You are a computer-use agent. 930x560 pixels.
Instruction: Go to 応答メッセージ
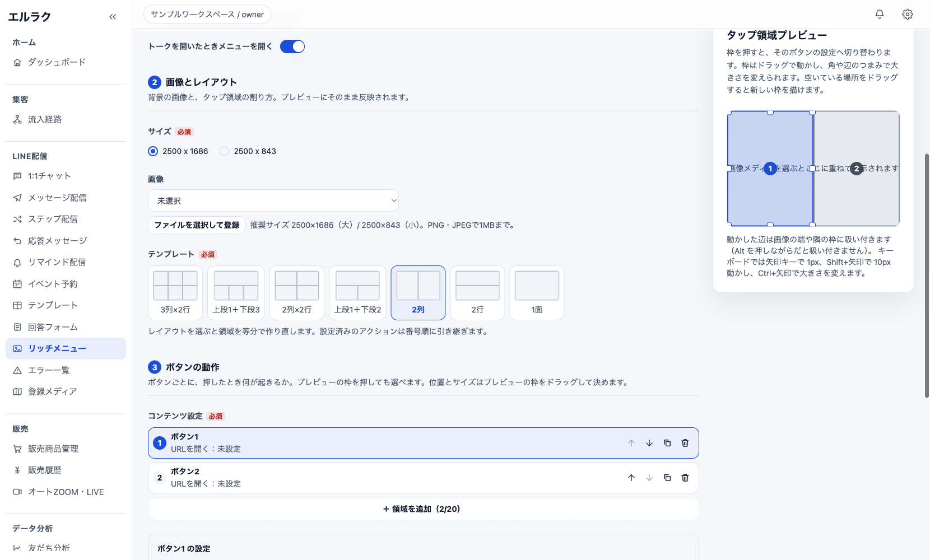[66, 241]
